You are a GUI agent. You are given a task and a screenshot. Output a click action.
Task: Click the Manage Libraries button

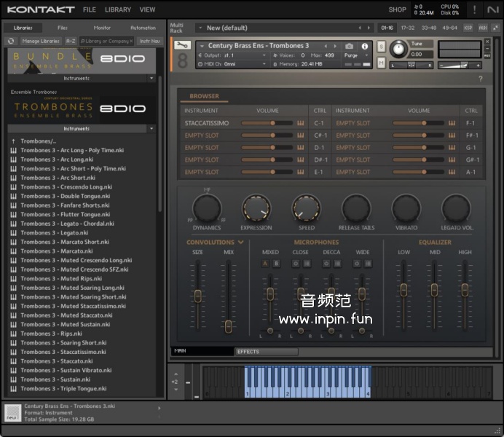click(41, 41)
